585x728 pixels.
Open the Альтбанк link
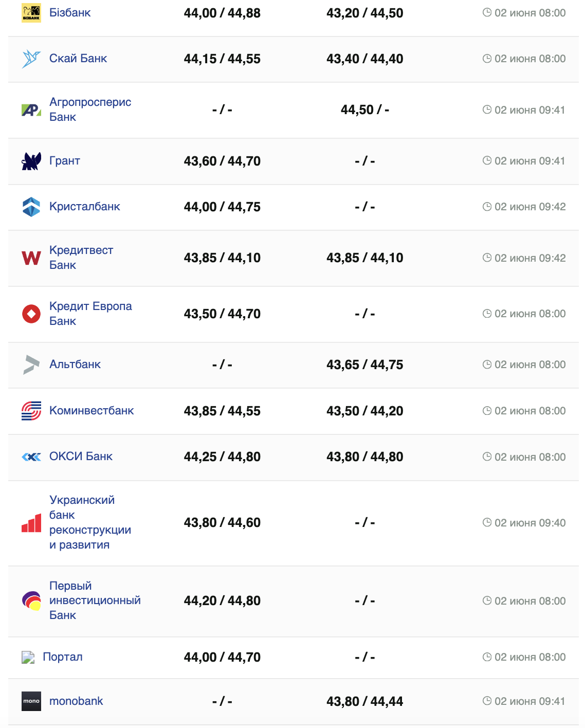(x=75, y=365)
